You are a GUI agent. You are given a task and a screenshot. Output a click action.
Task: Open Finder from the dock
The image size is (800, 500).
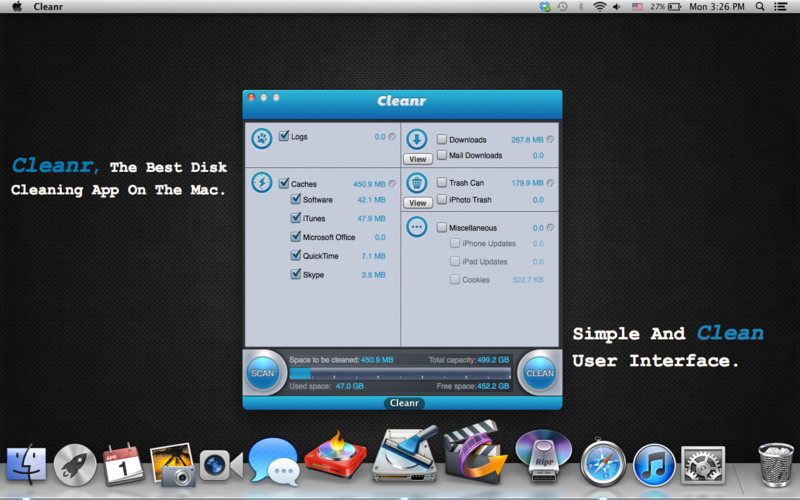click(27, 464)
